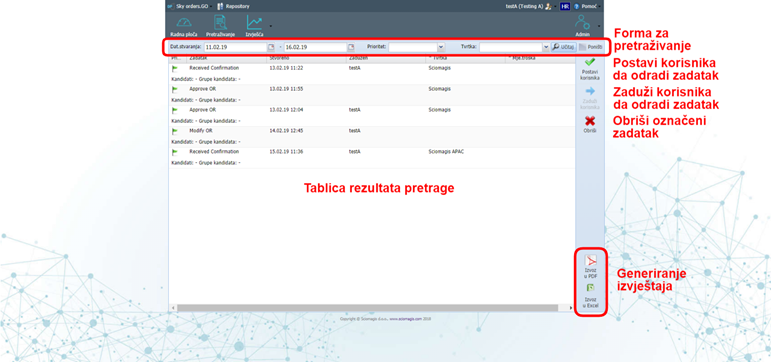Click the HR language icon

tap(565, 6)
